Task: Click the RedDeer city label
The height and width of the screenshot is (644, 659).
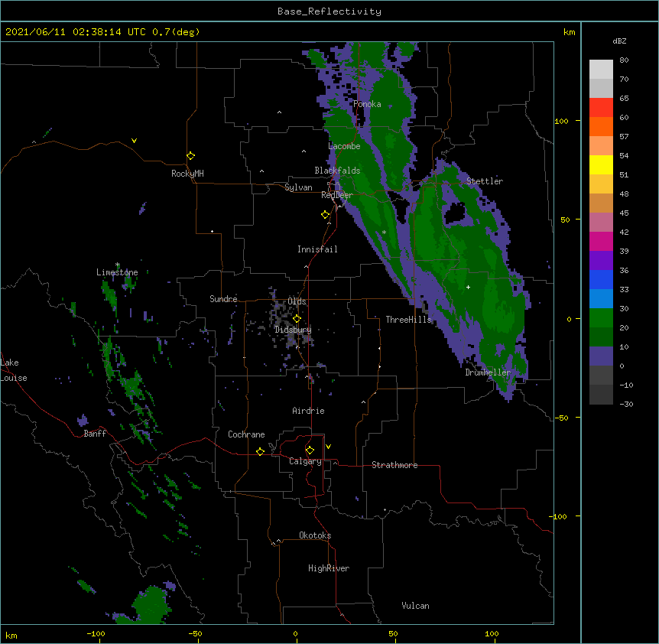Action: pos(337,195)
